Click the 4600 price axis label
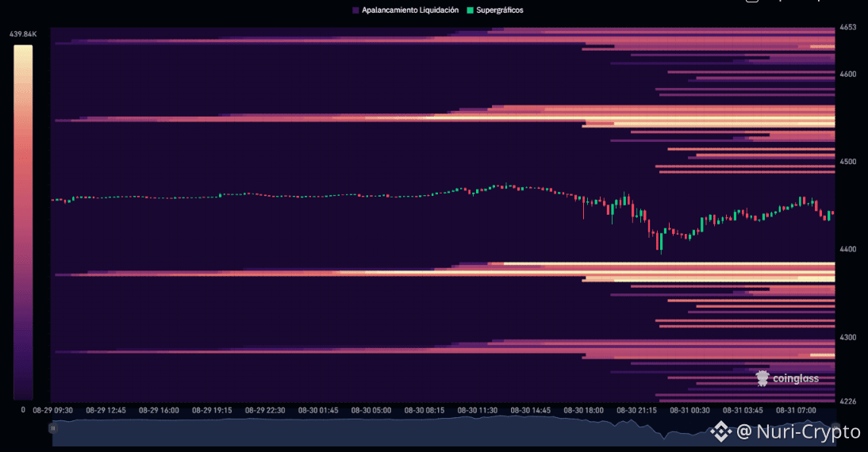 pyautogui.click(x=847, y=74)
